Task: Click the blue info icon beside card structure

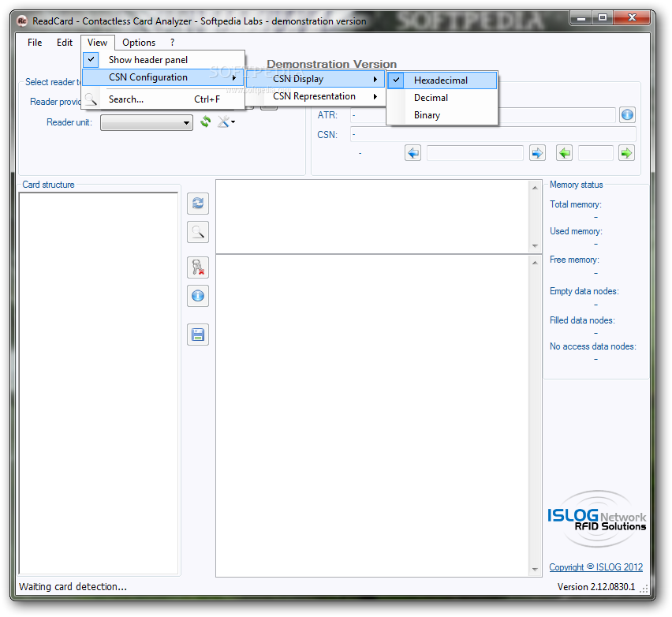Action: click(198, 296)
